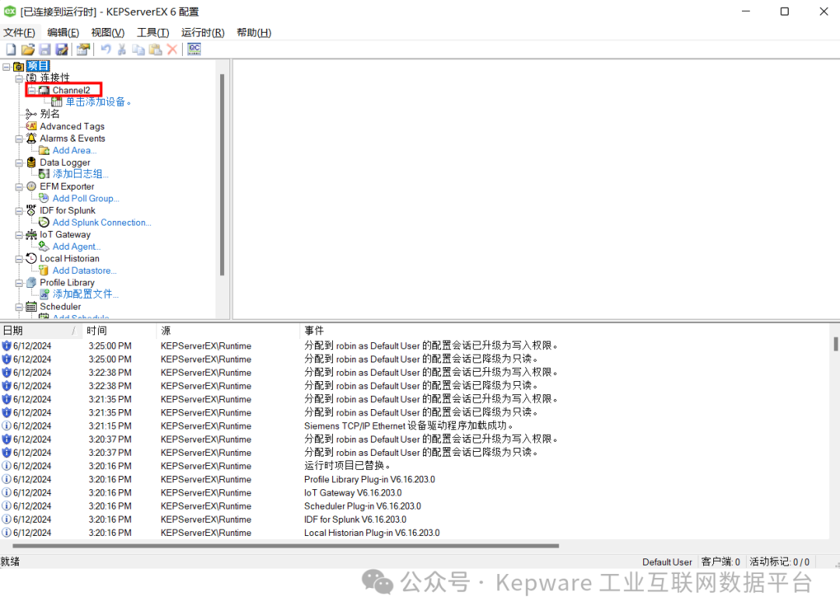Select the Siemens TCP/IP Ethernet log entry
Screen dimensions: 840x616
[x=415, y=426]
